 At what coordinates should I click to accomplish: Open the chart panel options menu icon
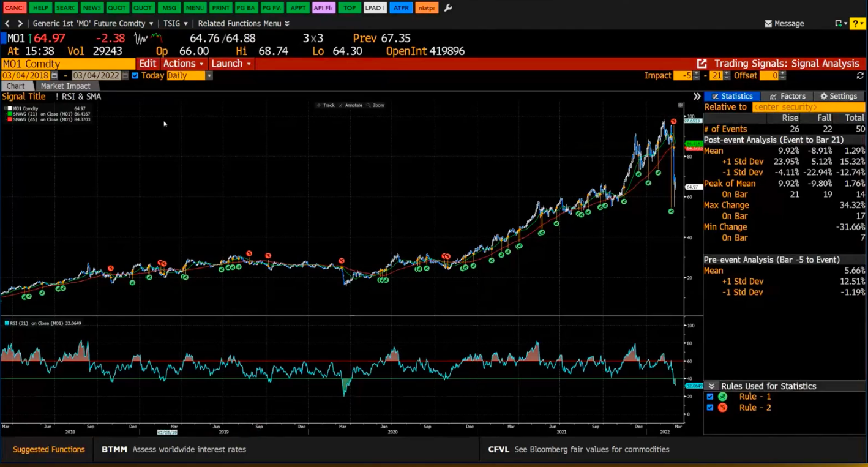(x=680, y=105)
